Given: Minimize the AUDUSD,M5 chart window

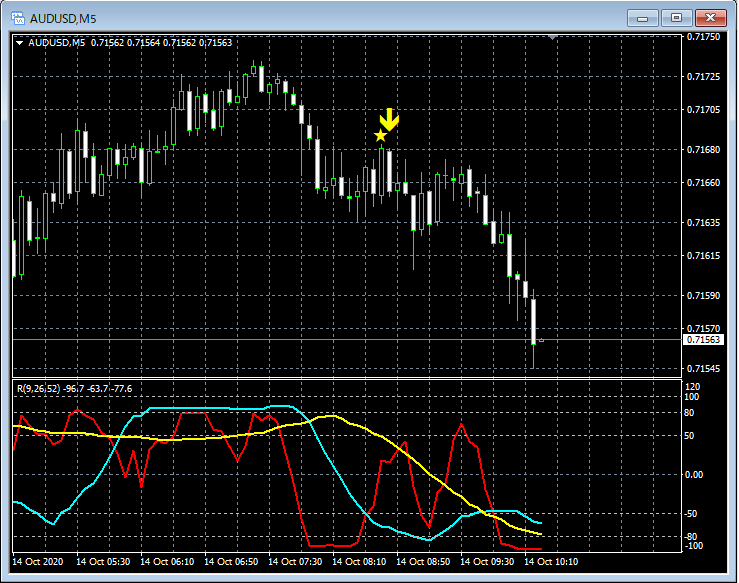Looking at the screenshot, I should click(642, 18).
